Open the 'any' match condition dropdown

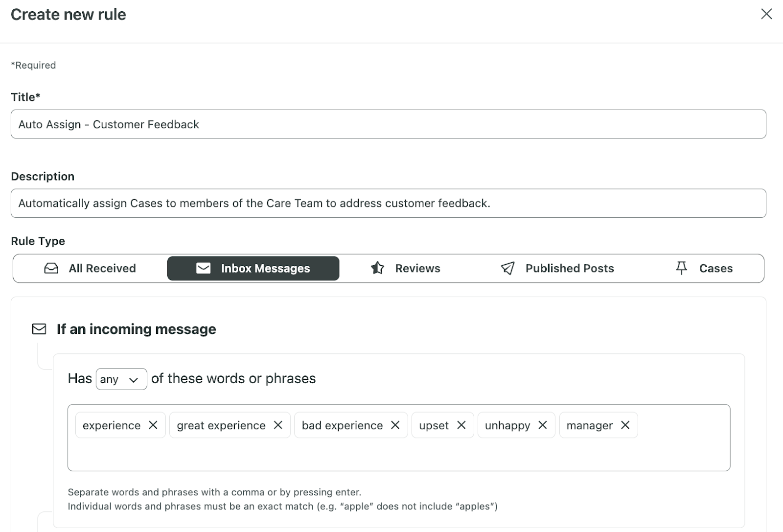click(121, 379)
